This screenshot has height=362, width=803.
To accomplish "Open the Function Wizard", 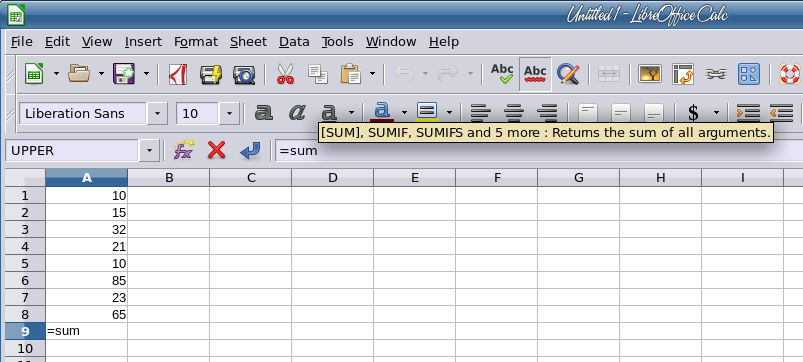I will coord(184,150).
